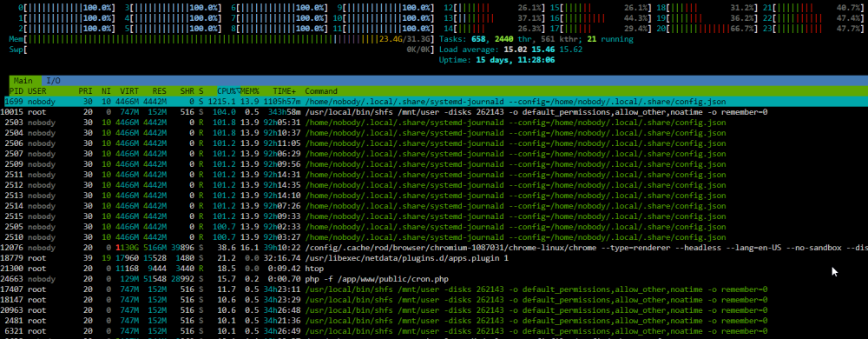Select the highlighted process row PID 1699

(434, 102)
